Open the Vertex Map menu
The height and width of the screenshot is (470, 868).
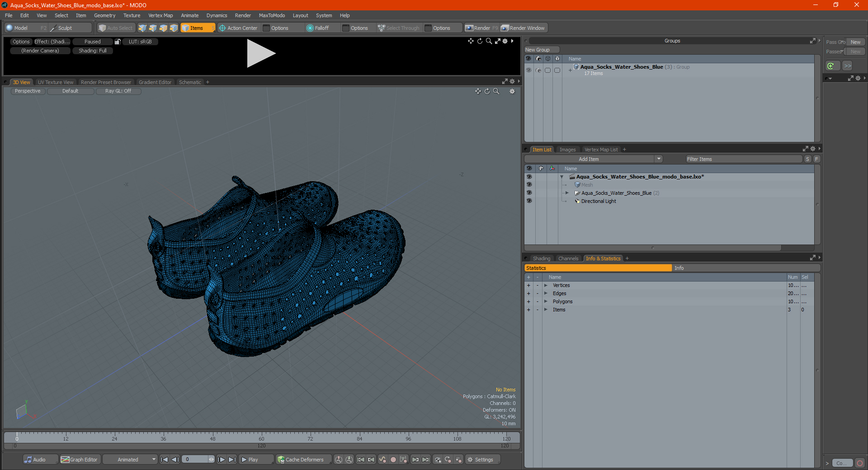(x=160, y=15)
